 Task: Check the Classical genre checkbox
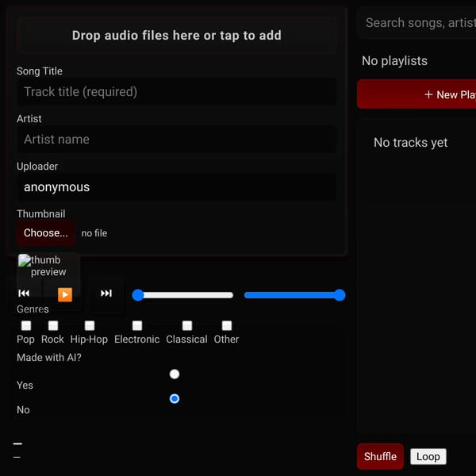[187, 326]
